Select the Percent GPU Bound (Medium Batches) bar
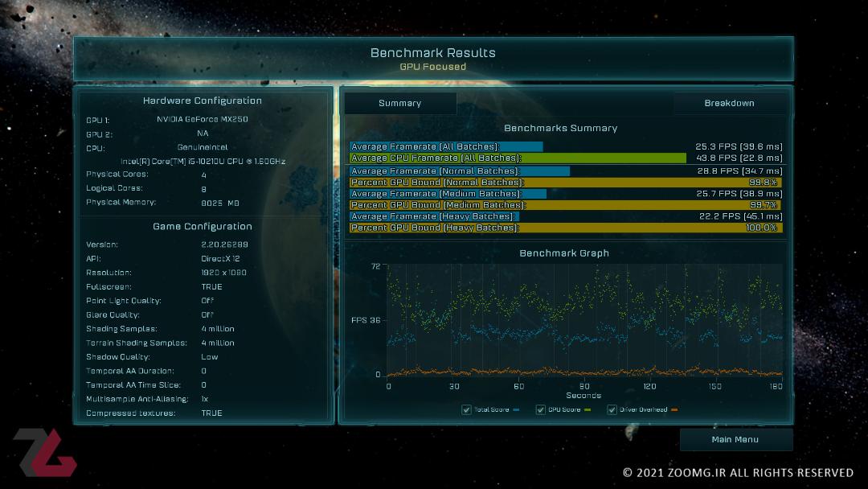Screen dimensions: 868x489 pos(565,205)
